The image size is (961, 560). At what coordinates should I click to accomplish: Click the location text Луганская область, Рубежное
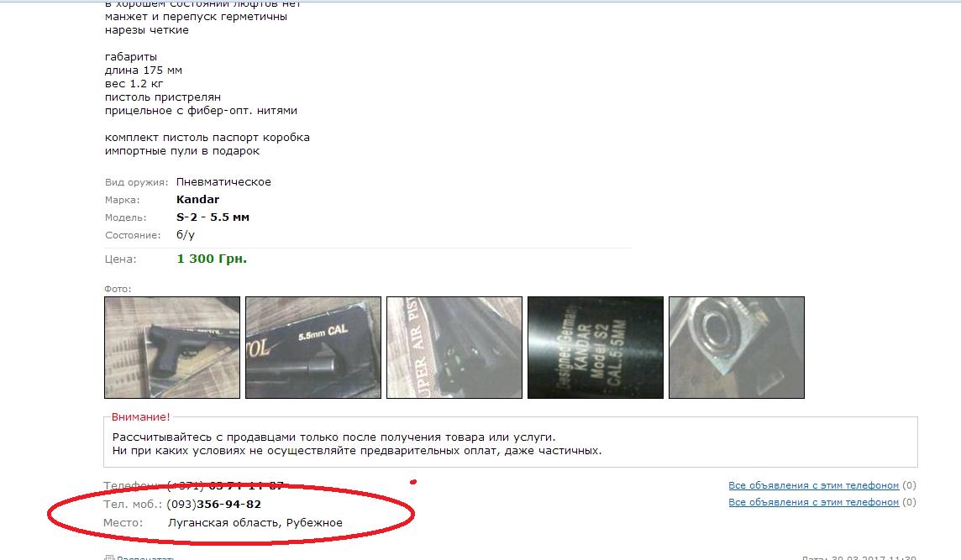coord(255,522)
